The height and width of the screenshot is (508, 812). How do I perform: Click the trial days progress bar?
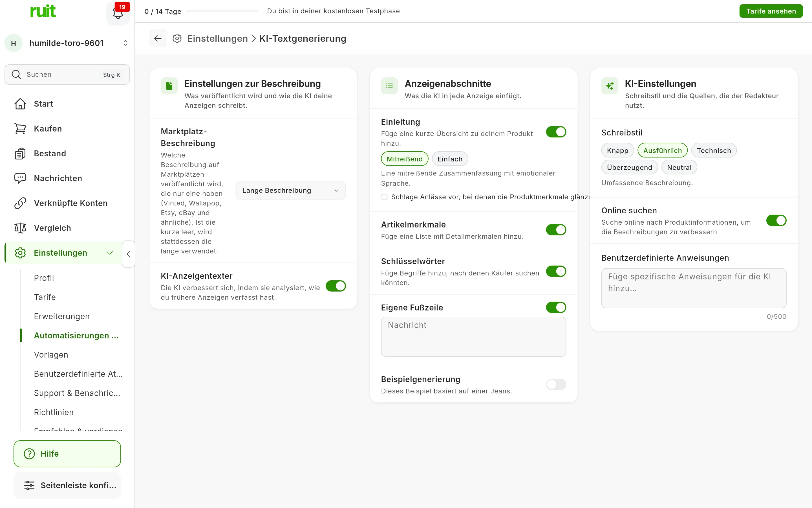tap(222, 11)
